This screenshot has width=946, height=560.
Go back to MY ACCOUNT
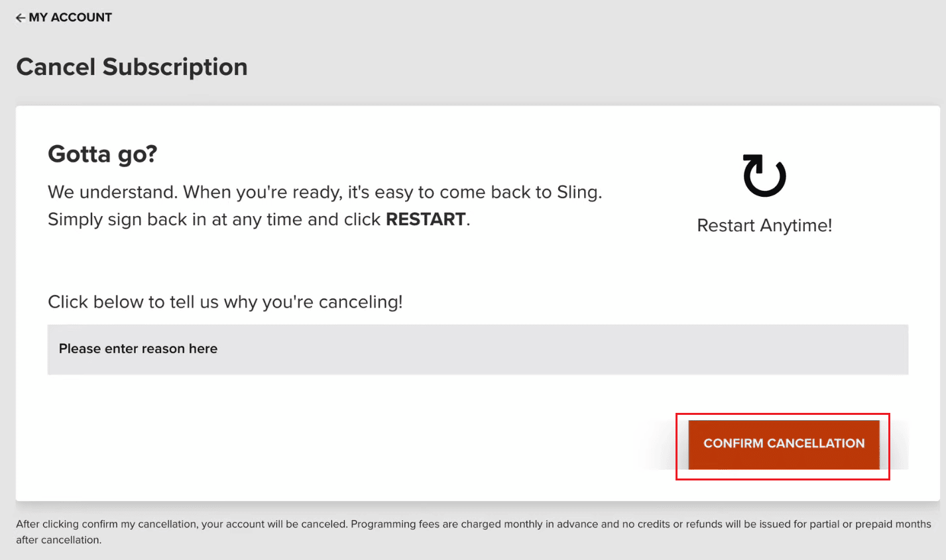pyautogui.click(x=70, y=18)
